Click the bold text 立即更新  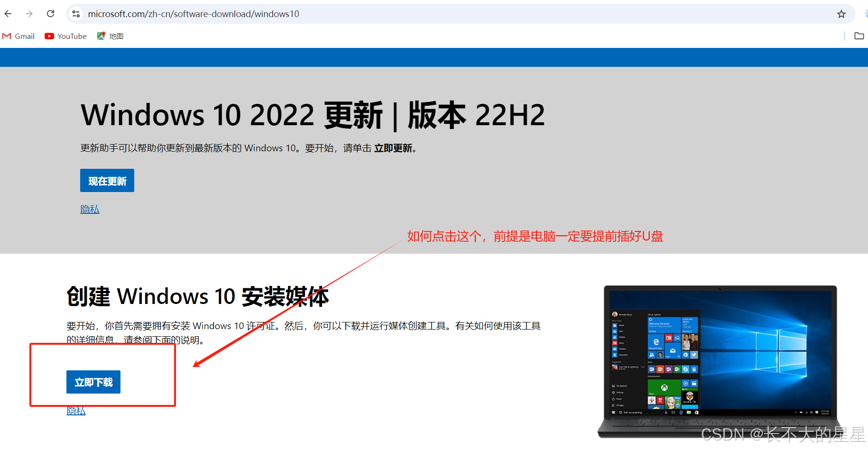(393, 148)
